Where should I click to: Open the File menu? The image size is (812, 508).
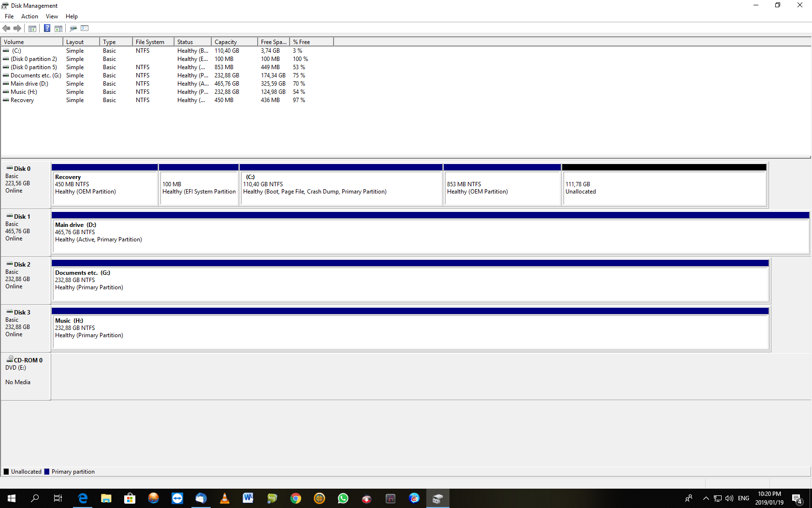click(9, 16)
